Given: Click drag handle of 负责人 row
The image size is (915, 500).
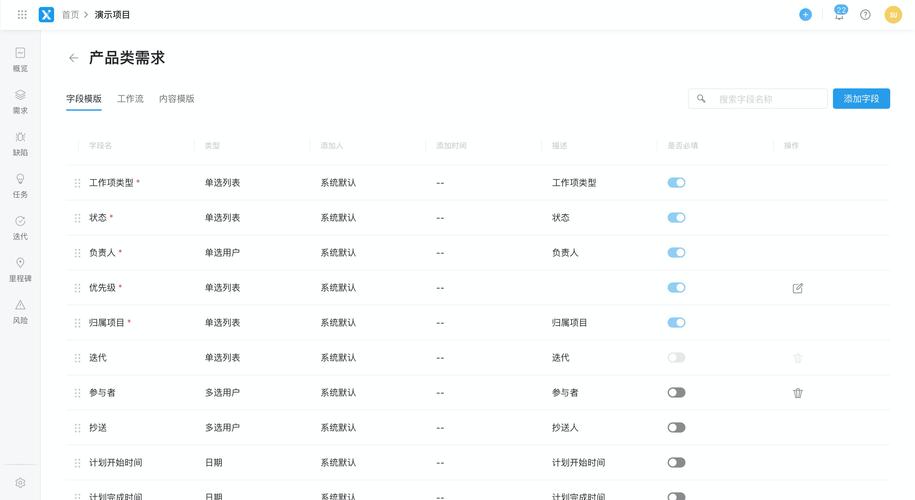Looking at the screenshot, I should click(x=77, y=253).
